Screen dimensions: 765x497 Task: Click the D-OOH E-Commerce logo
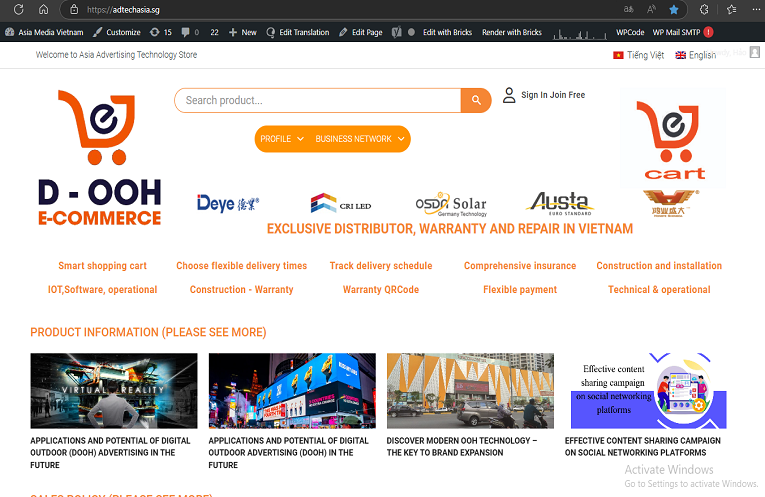tap(99, 158)
